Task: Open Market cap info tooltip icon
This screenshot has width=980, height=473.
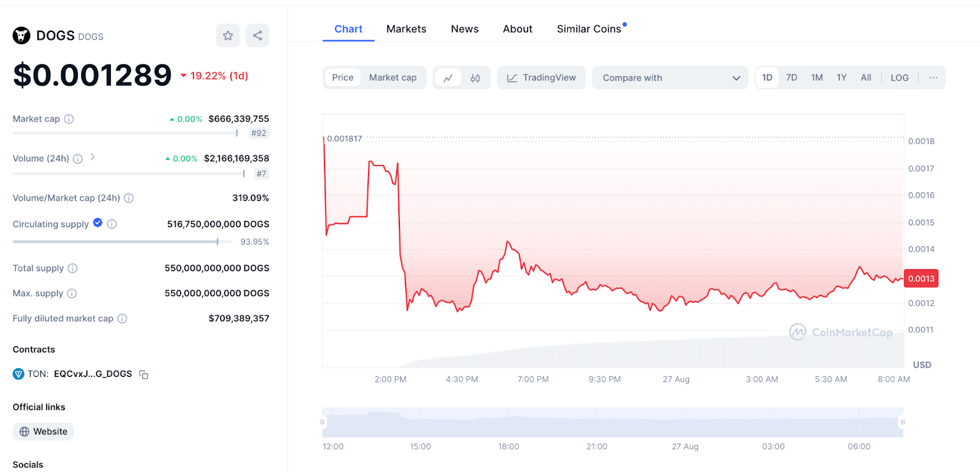Action: point(69,119)
